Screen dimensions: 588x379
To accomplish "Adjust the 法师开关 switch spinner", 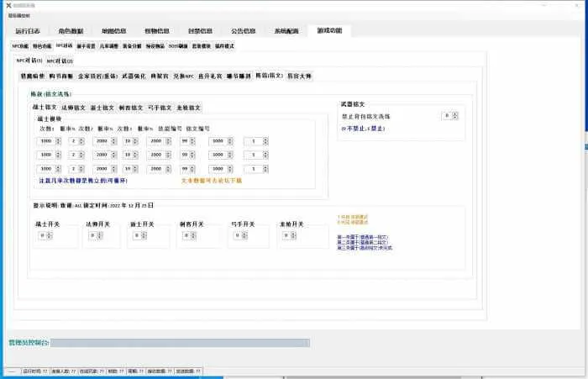I will [96, 235].
